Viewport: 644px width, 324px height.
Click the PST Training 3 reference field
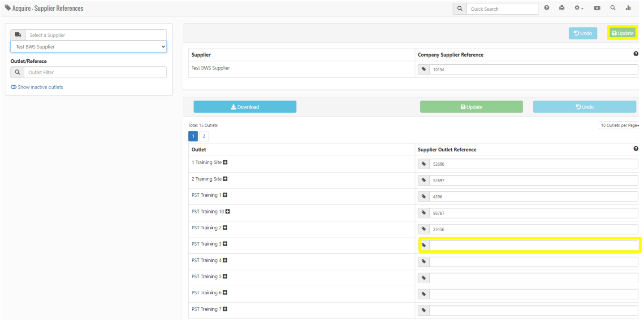click(x=533, y=245)
